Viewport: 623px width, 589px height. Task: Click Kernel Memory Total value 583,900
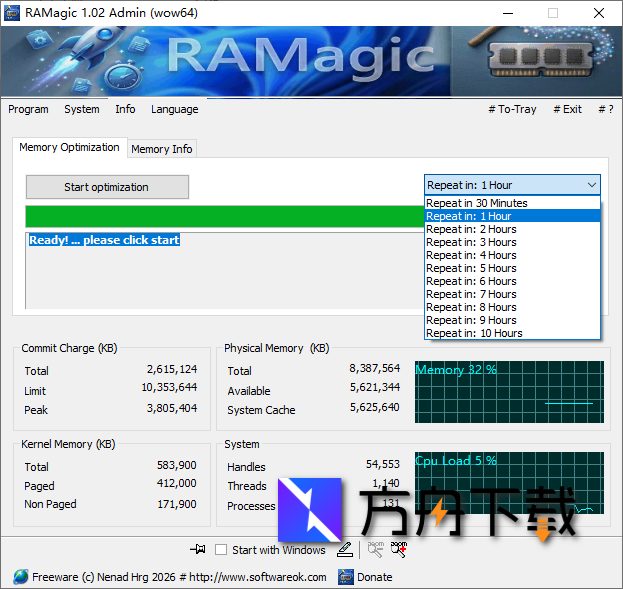pos(176,465)
